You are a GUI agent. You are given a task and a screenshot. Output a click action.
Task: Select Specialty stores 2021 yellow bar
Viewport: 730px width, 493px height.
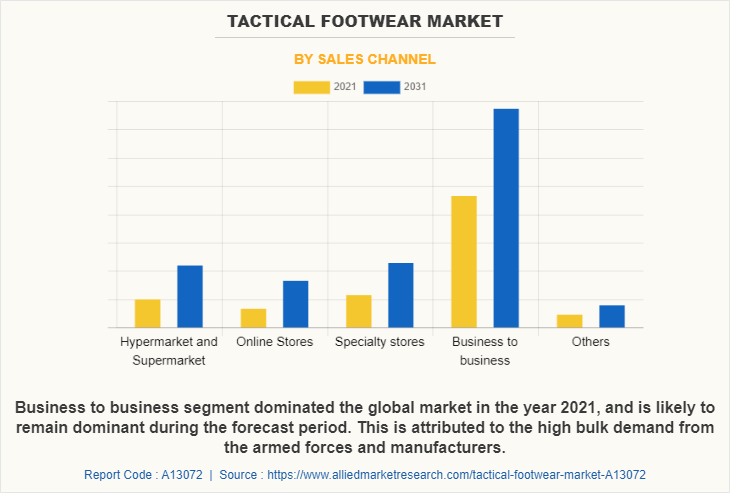coord(359,311)
